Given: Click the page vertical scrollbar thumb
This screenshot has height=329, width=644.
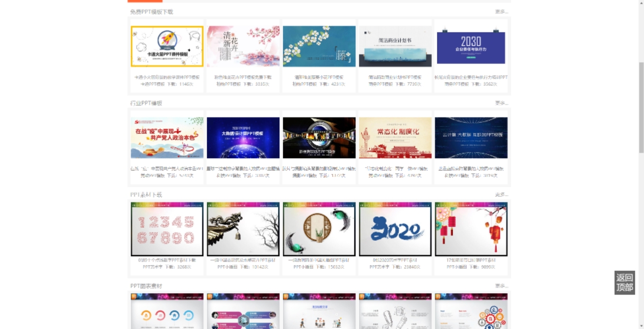Looking at the screenshot, I should click(x=641, y=107).
